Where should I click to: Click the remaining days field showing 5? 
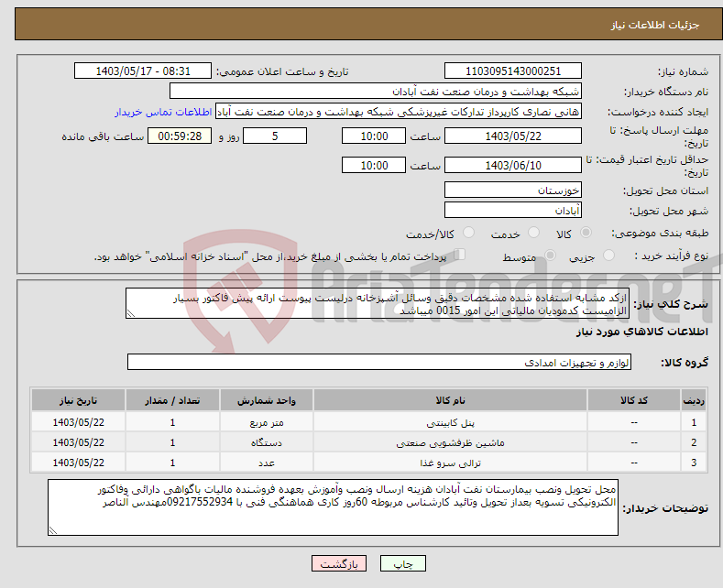275,136
